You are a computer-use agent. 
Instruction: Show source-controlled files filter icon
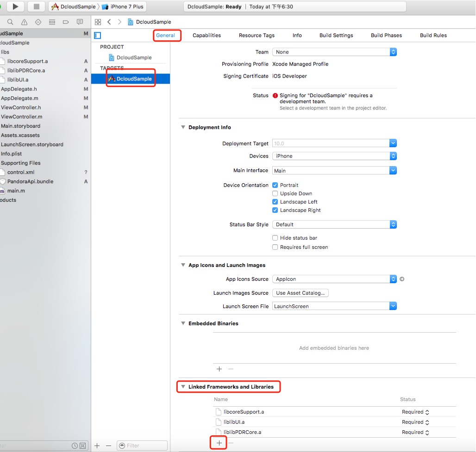82,446
